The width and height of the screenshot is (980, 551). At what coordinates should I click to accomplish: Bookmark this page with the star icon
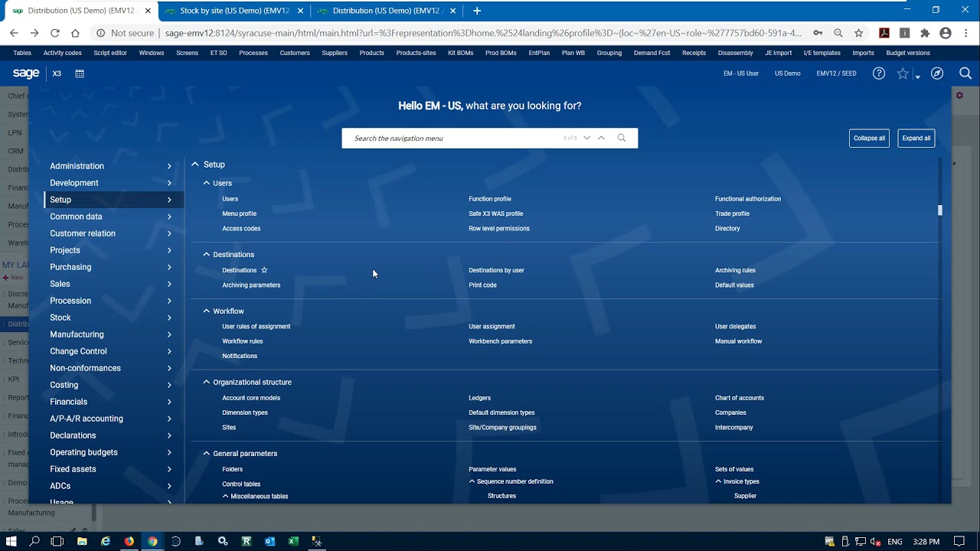click(x=859, y=33)
